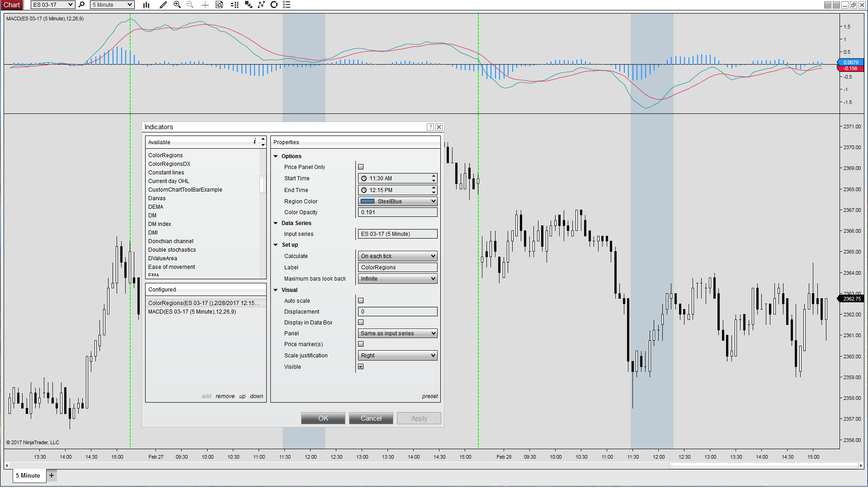Click the Color Opacity input field

pos(397,212)
